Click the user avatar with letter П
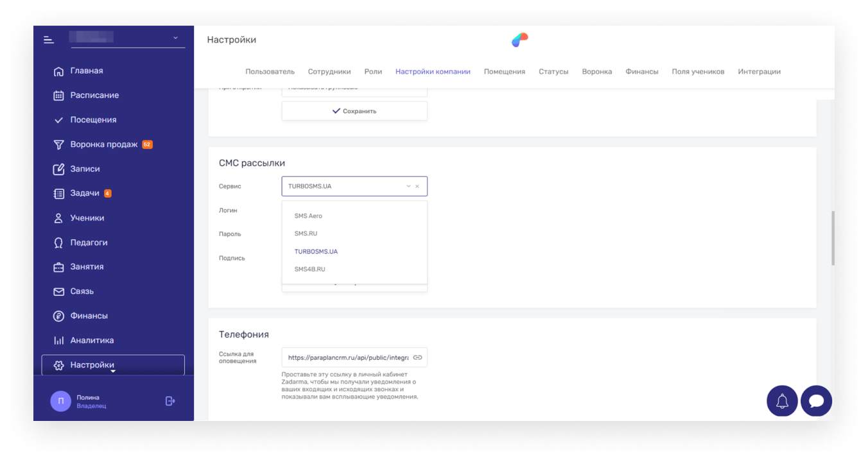This screenshot has height=462, width=868. 60,402
